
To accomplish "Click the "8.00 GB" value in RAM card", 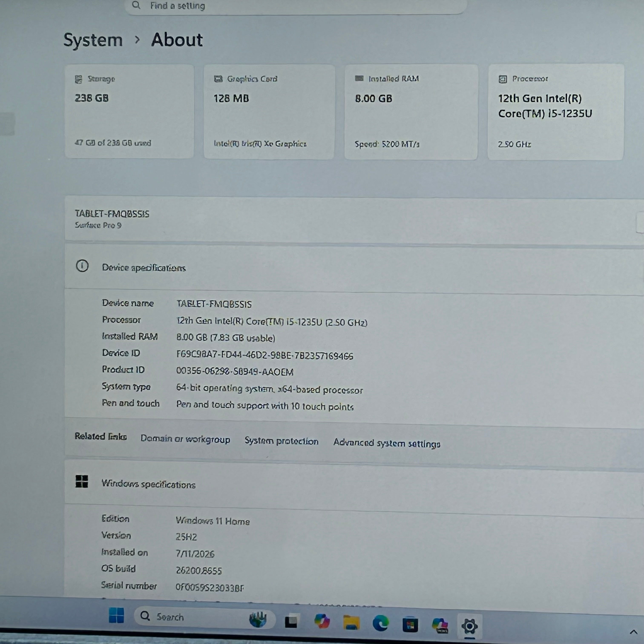I will [374, 99].
